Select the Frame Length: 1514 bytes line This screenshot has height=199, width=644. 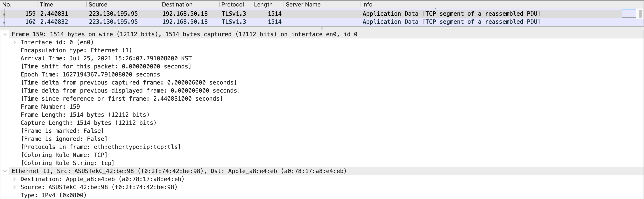pos(85,115)
